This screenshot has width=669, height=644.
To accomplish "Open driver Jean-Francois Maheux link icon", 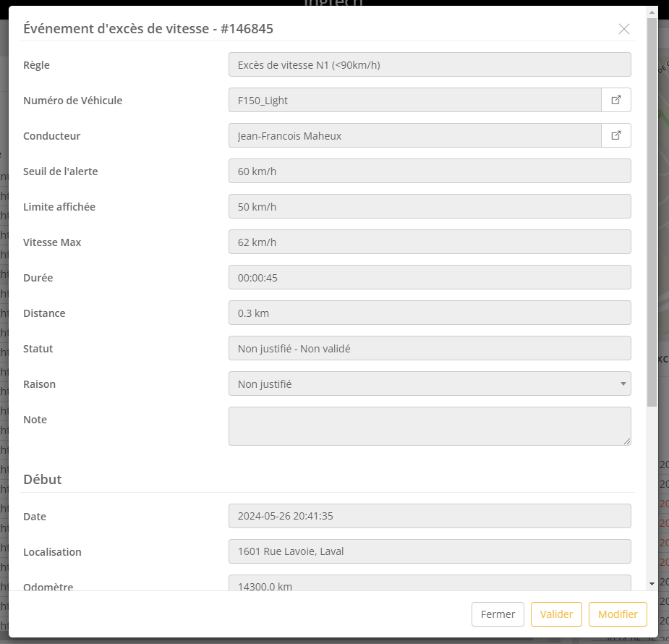I will pos(616,135).
